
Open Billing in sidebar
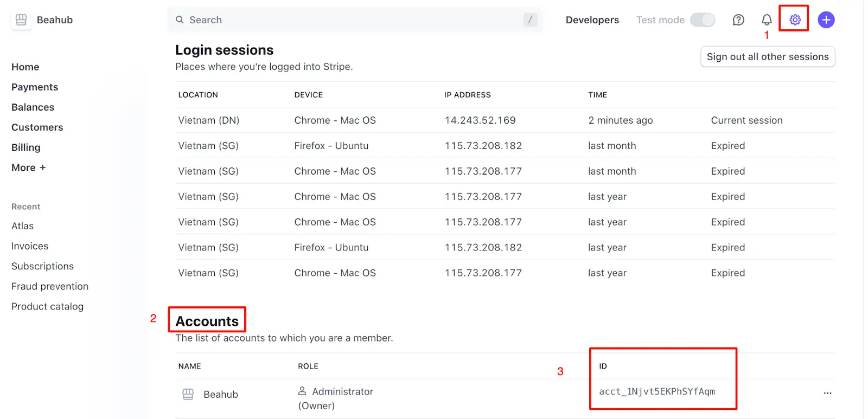pos(26,147)
